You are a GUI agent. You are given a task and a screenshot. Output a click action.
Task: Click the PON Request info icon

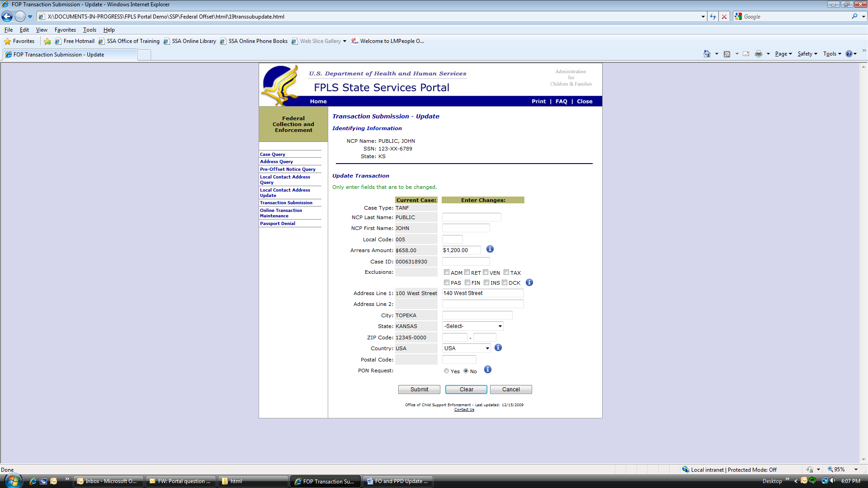pos(487,370)
